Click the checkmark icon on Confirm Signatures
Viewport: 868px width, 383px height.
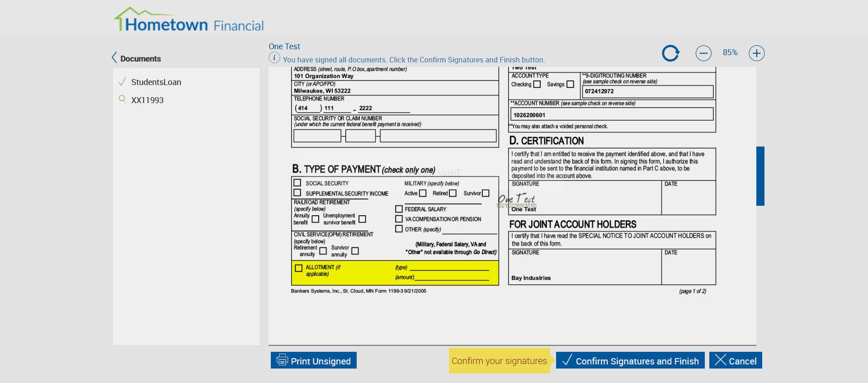567,360
